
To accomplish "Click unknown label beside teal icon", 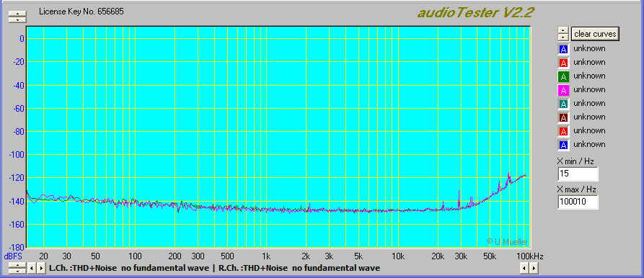I will (589, 103).
